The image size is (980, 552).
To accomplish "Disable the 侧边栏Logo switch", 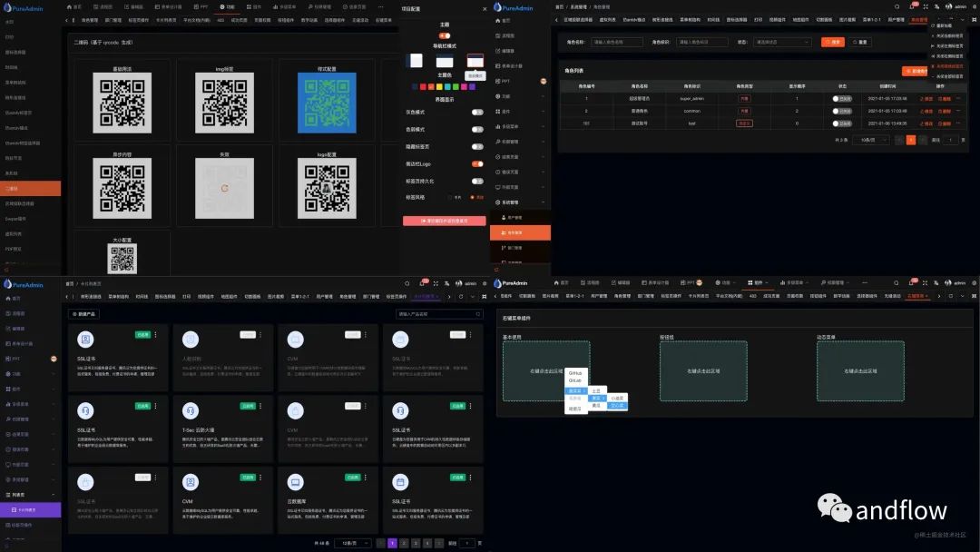I will [x=477, y=163].
